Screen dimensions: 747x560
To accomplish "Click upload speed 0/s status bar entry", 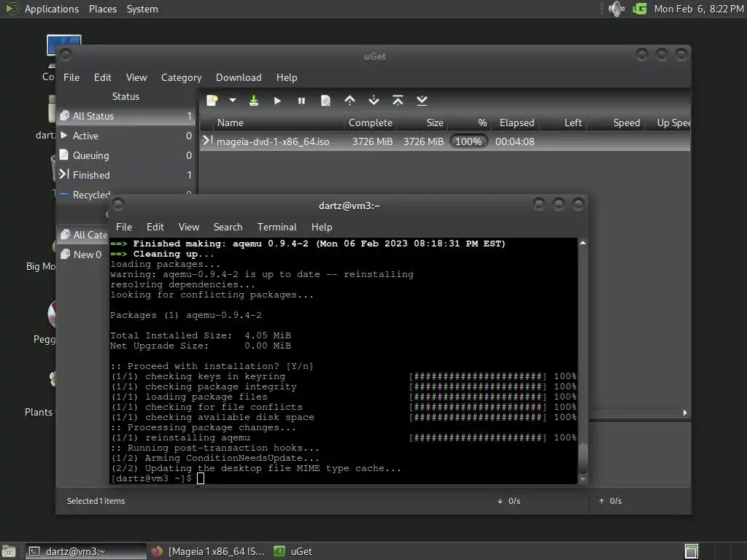I will pyautogui.click(x=611, y=501).
